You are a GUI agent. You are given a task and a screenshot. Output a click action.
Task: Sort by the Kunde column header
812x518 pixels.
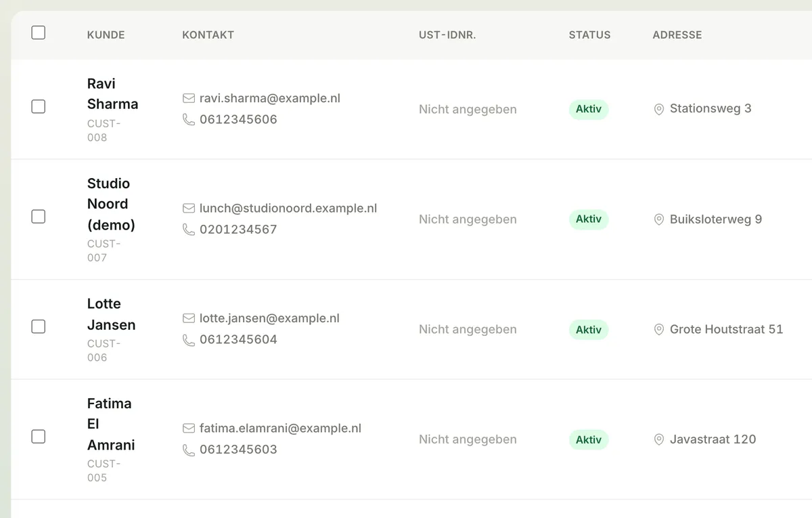(106, 35)
